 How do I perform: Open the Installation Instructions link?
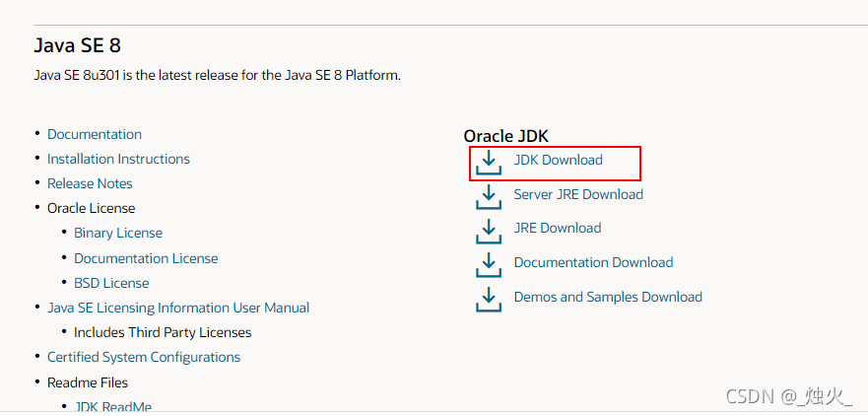pyautogui.click(x=118, y=159)
